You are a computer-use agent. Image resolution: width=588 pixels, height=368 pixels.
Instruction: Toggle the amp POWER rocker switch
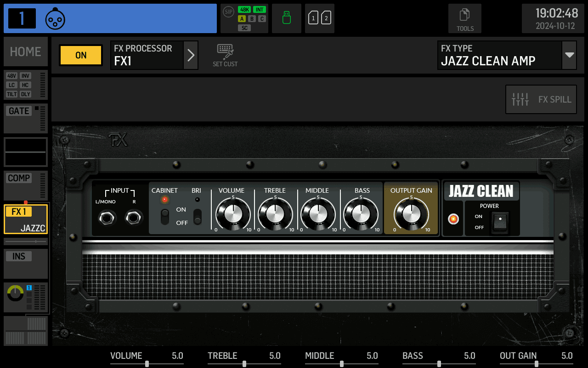tap(500, 222)
